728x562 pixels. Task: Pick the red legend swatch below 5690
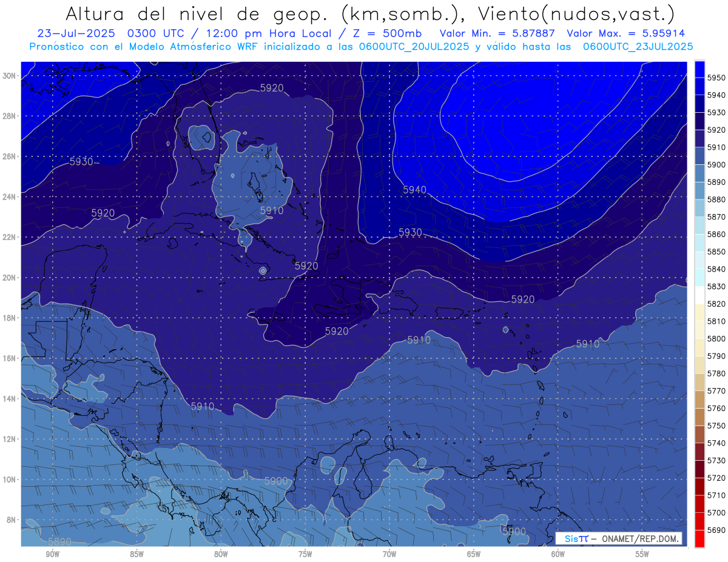click(699, 538)
